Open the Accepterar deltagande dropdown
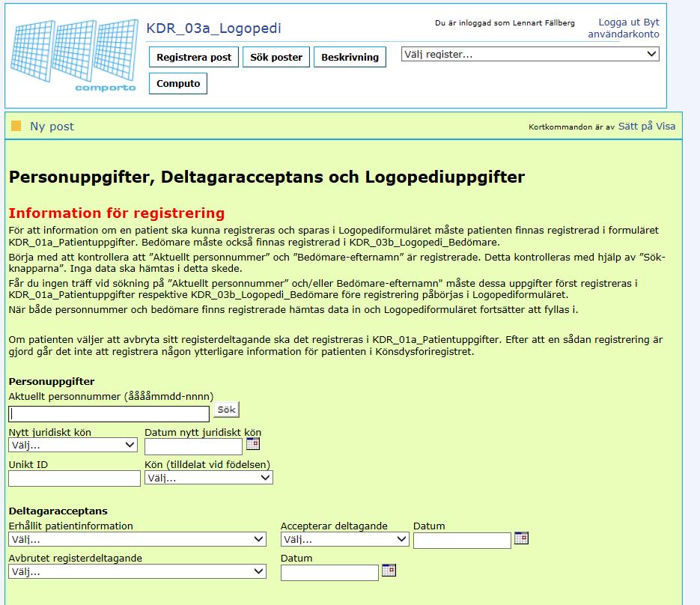700x605 pixels. 344,539
